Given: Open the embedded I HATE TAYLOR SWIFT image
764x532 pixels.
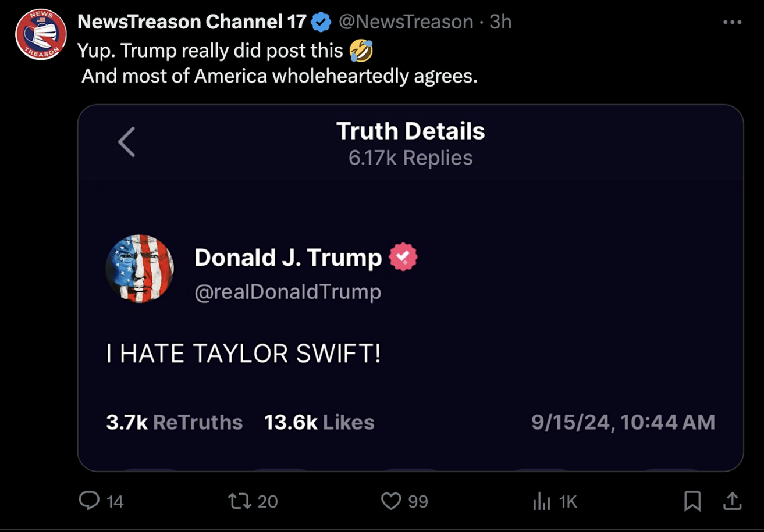Looking at the screenshot, I should (x=411, y=288).
